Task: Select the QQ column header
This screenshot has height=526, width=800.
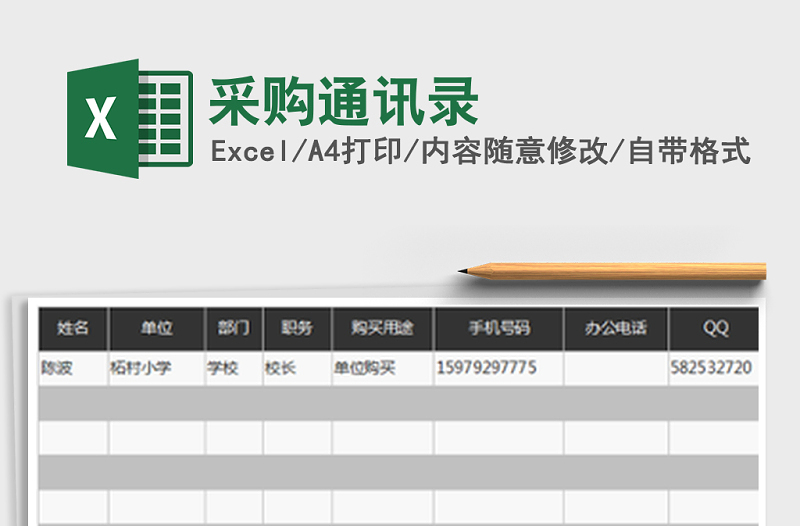Action: [x=714, y=328]
